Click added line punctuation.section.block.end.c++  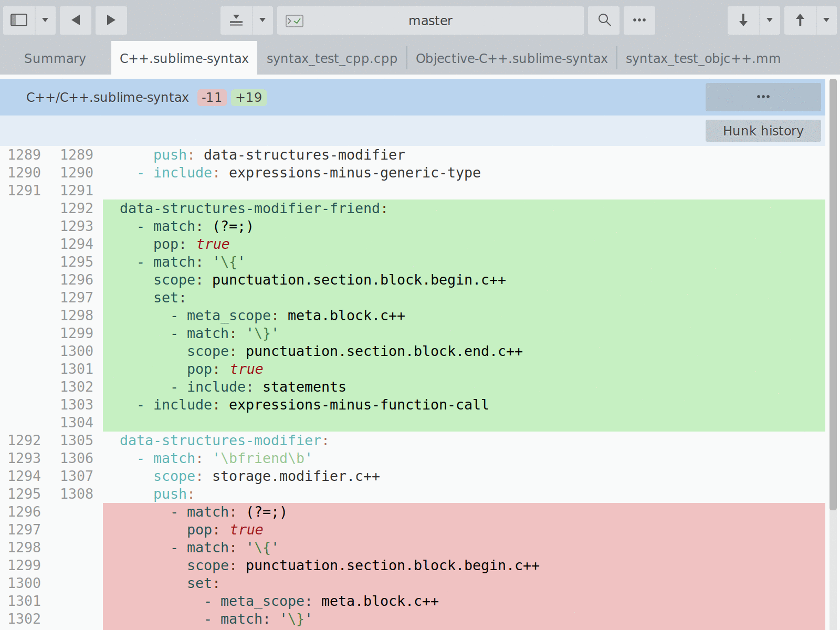tap(464, 351)
